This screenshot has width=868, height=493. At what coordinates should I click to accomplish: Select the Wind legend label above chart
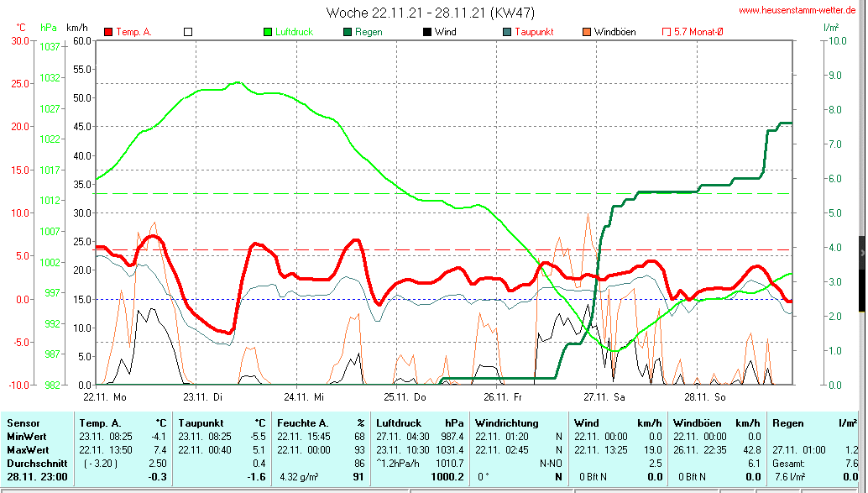(446, 32)
